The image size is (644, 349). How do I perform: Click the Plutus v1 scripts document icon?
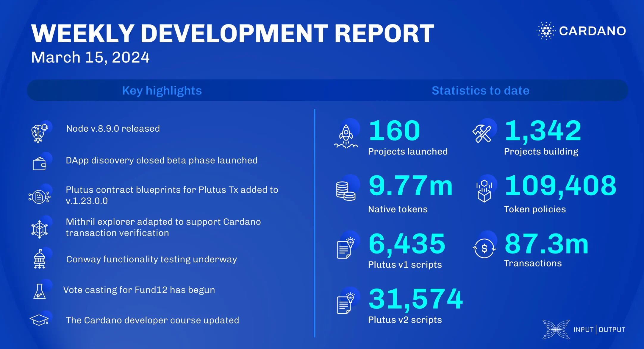(x=345, y=248)
